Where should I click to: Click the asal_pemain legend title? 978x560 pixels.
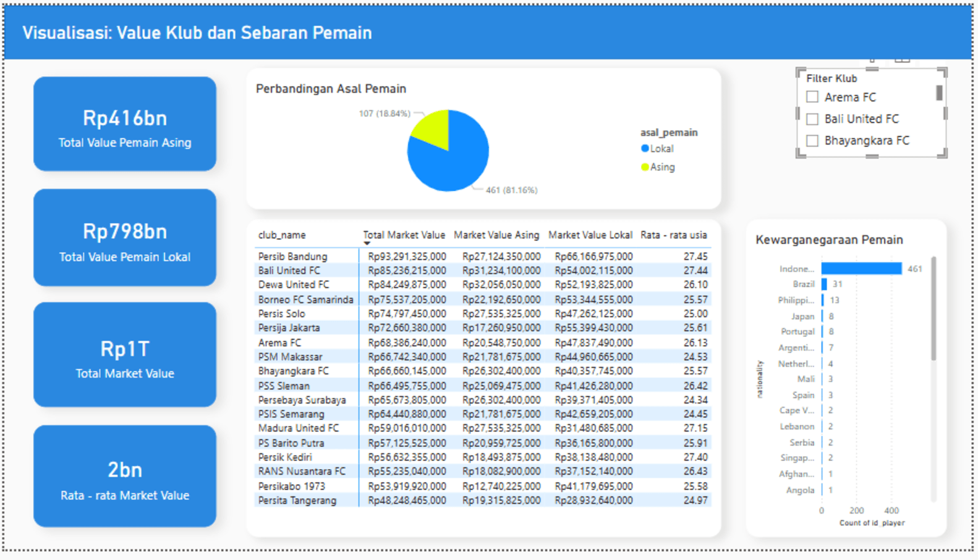669,132
